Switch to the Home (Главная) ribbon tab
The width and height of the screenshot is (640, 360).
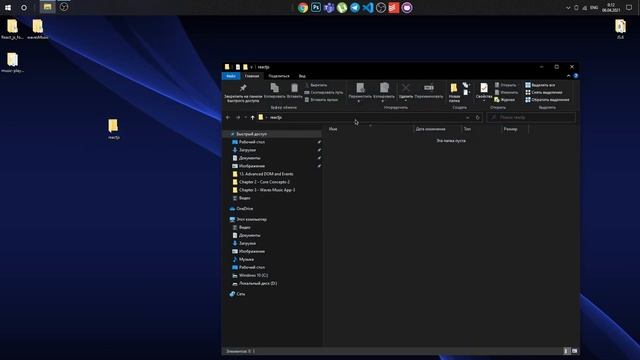click(252, 76)
